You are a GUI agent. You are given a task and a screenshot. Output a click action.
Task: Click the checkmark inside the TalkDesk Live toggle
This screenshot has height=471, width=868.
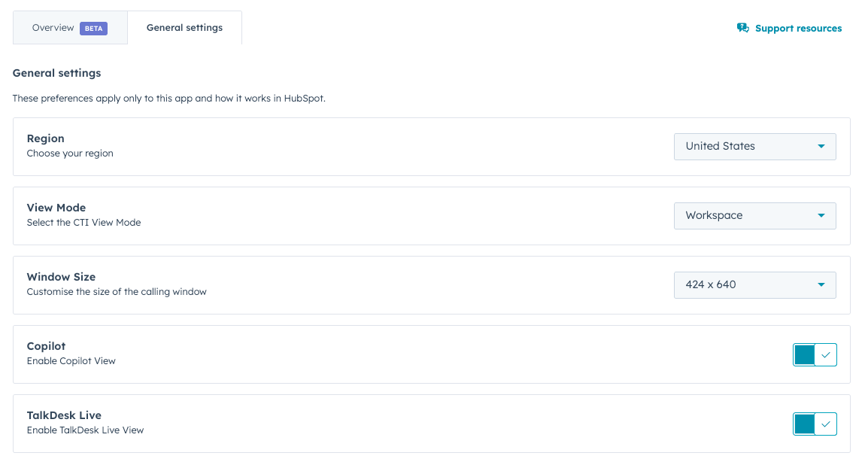pos(825,424)
